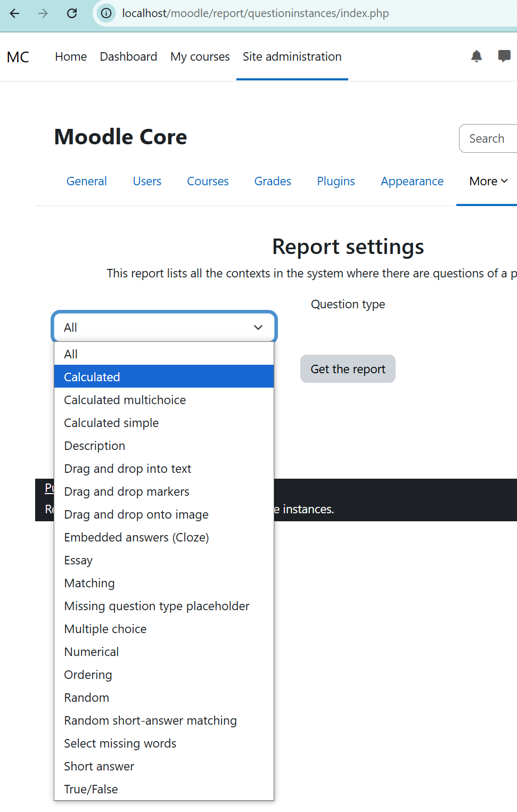This screenshot has width=517, height=812.
Task: Choose All option in dropdown list
Action: coord(164,354)
